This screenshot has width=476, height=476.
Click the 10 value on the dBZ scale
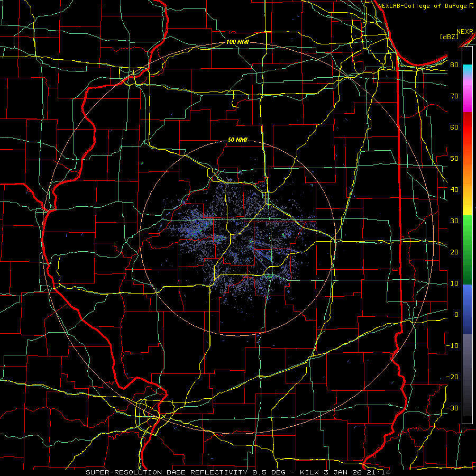[454, 283]
